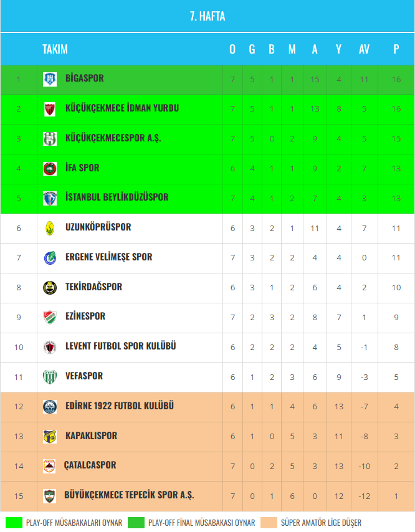The image size is (415, 532).
Task: Click the P points column header
Action: point(396,49)
